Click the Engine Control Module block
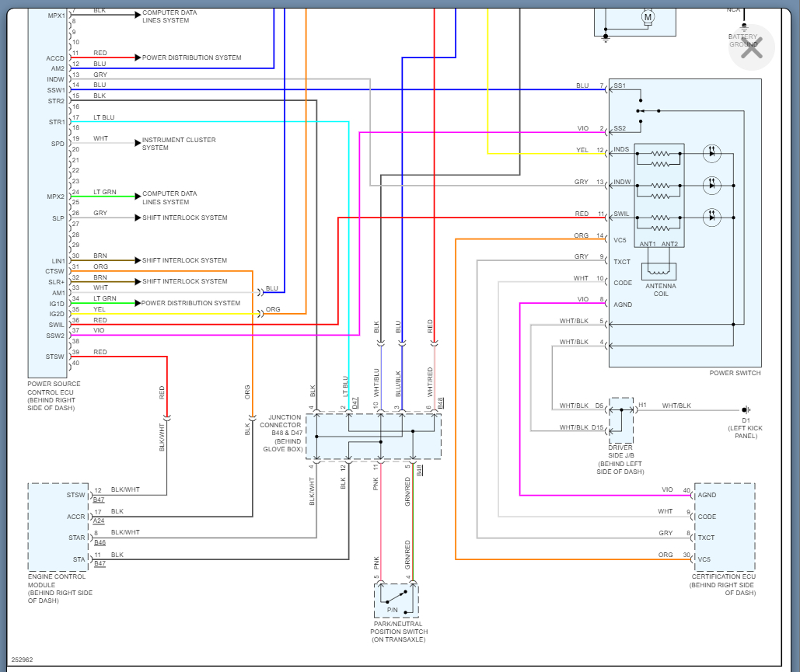 point(58,528)
